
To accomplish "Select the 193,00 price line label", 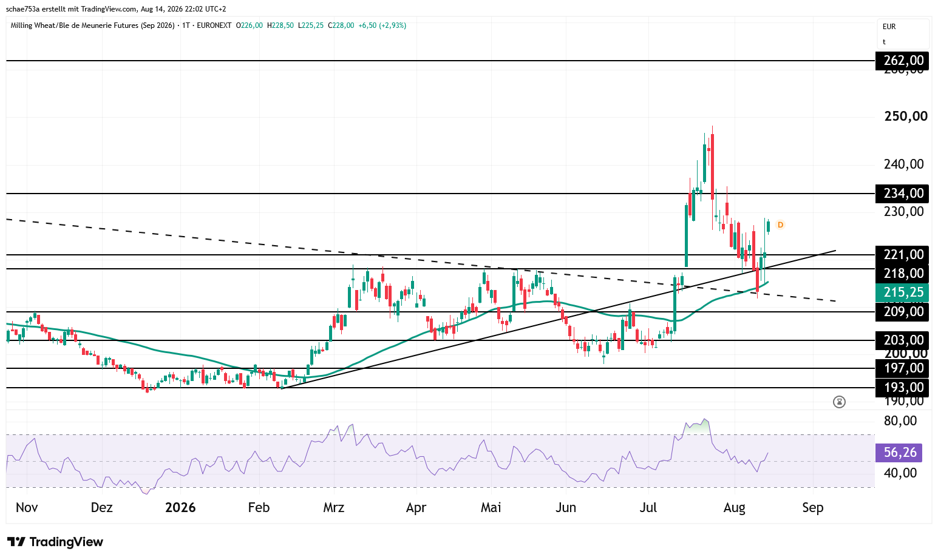I will pos(902,388).
